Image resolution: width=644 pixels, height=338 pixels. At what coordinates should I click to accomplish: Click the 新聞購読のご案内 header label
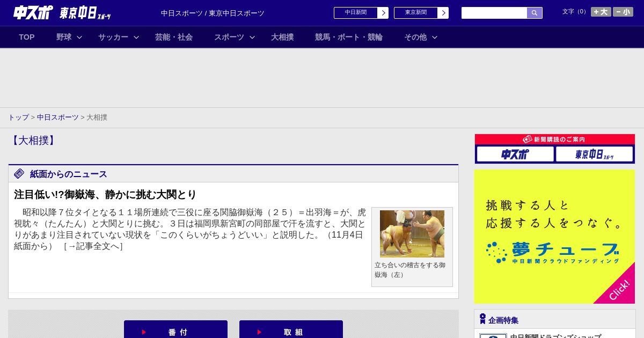554,139
